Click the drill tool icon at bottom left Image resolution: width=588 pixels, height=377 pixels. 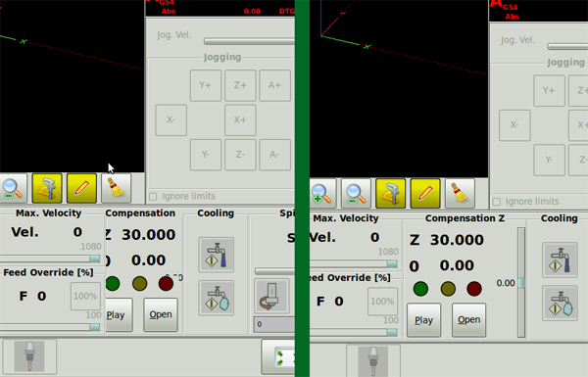coord(29,356)
